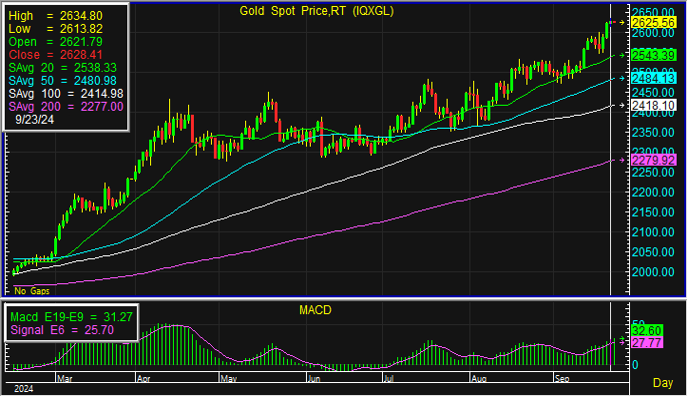Click the 2350.00 price axis label
This screenshot has width=688, height=397.
653,132
